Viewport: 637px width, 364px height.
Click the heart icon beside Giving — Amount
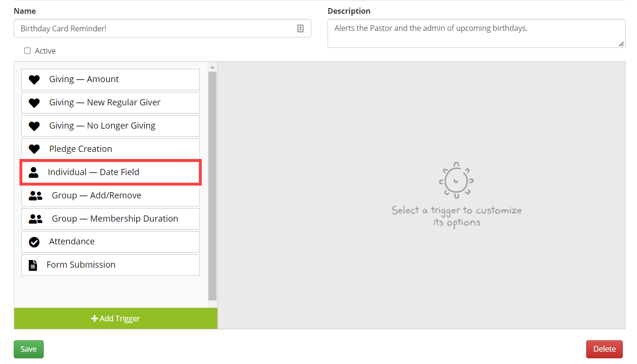(34, 80)
